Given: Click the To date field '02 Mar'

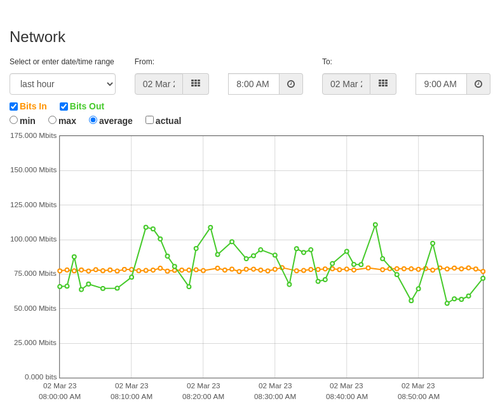Looking at the screenshot, I should (346, 84).
